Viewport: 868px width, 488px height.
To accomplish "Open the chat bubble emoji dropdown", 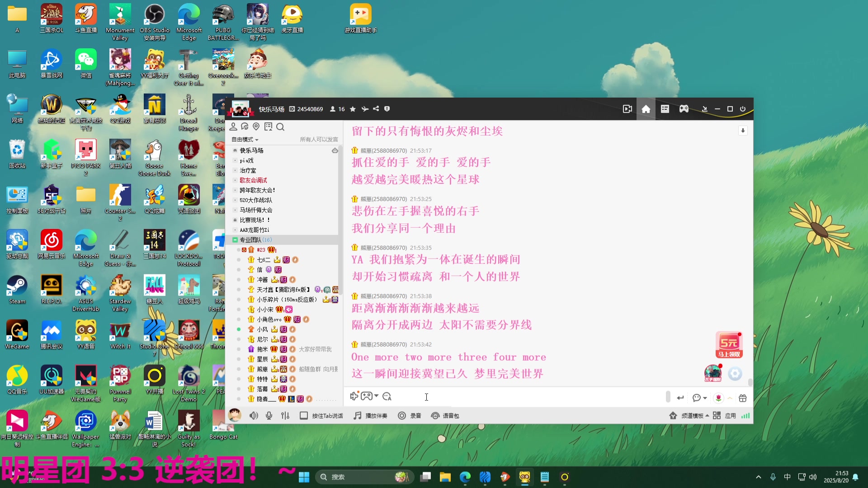I will click(700, 398).
